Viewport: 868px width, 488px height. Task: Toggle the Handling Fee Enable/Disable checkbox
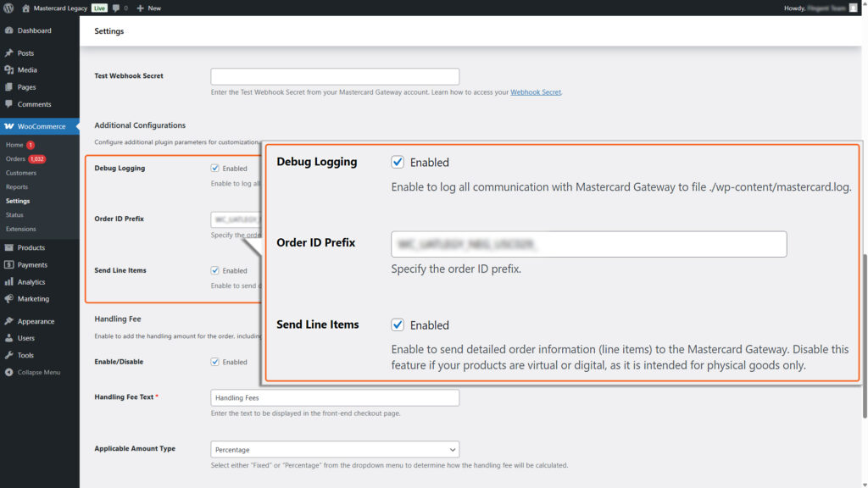214,362
